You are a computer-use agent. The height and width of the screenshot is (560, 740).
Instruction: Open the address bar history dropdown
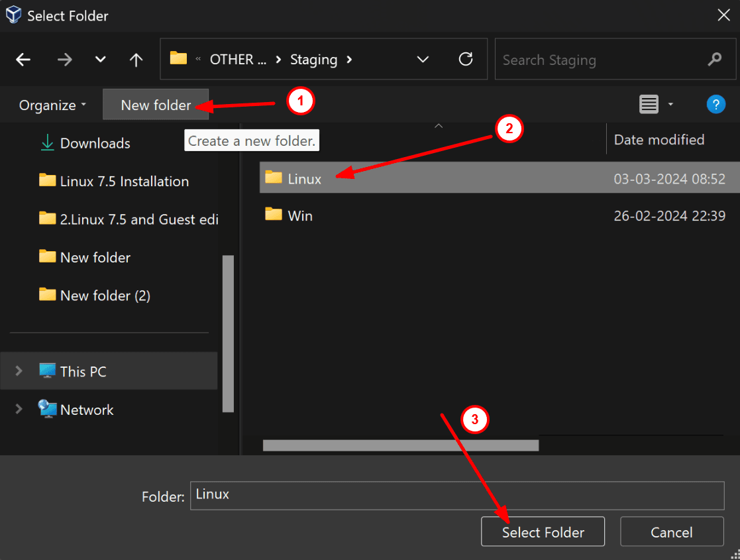[x=423, y=59]
